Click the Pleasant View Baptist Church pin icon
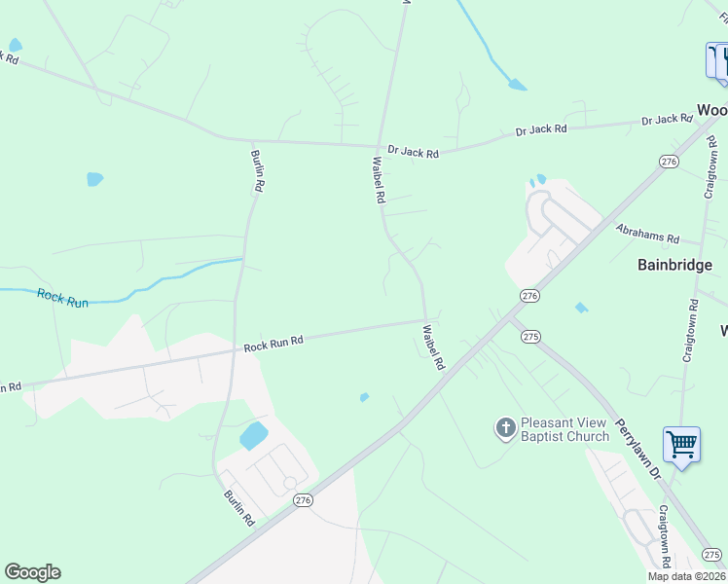This screenshot has height=584, width=728. coord(505,428)
